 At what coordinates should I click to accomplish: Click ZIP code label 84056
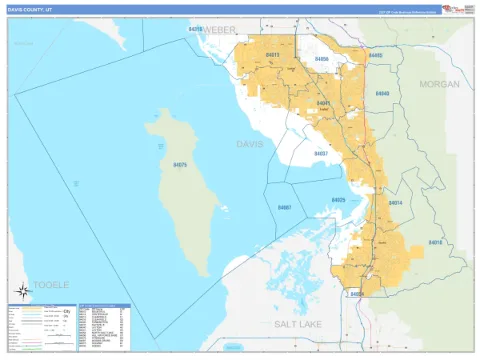point(322,59)
